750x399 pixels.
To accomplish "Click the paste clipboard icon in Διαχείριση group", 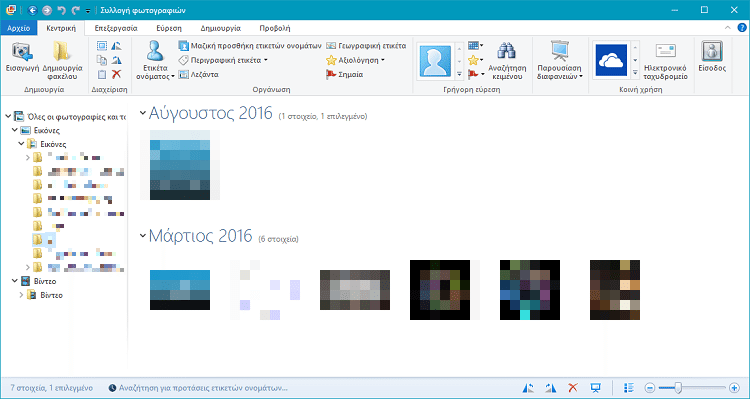I will 102,75.
